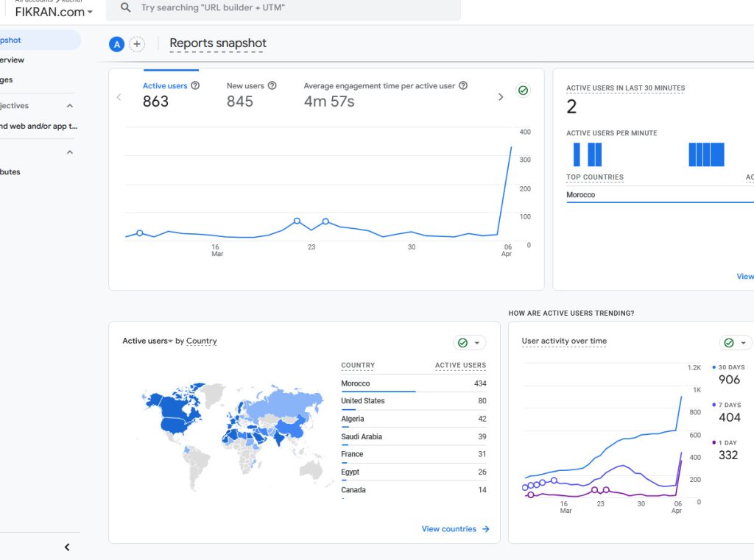Open help icon next to New users
The image size is (754, 560).
click(x=272, y=85)
